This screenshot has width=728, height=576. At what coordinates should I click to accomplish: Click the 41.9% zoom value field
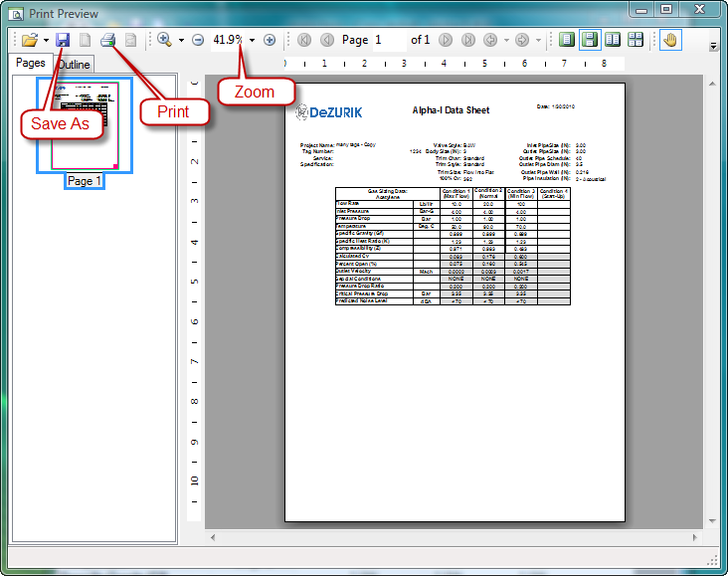coord(228,40)
